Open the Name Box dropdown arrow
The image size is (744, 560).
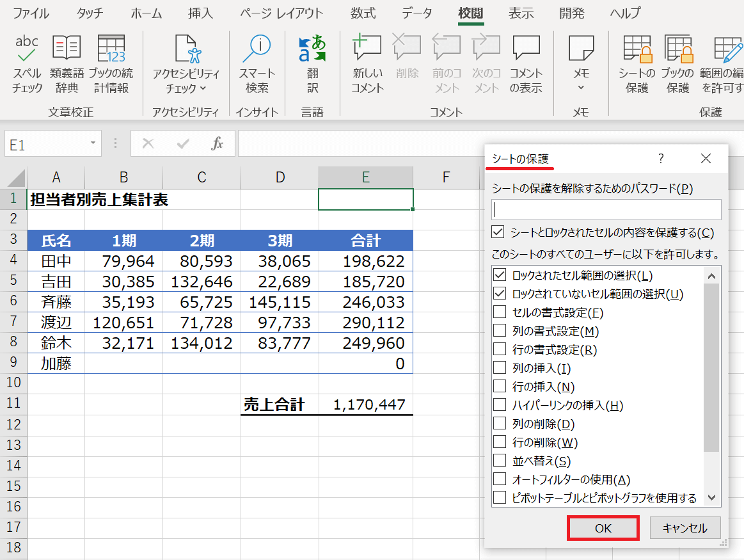[x=93, y=144]
